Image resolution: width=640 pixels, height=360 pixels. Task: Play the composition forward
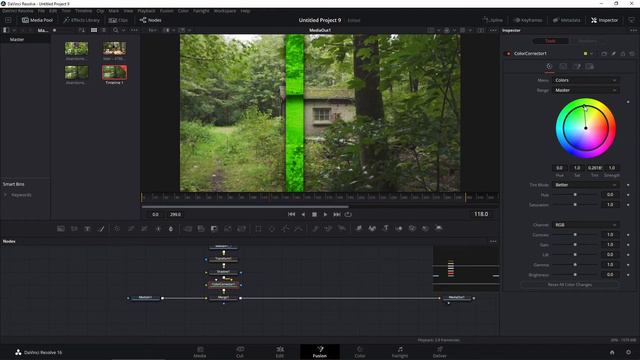point(325,214)
